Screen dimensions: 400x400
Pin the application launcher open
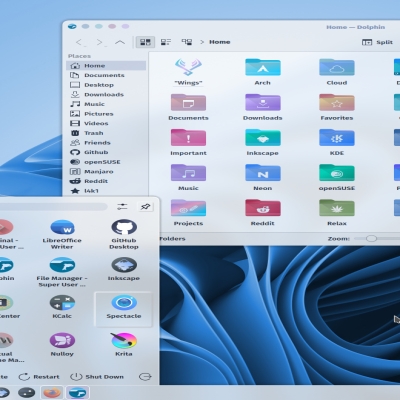tap(145, 207)
